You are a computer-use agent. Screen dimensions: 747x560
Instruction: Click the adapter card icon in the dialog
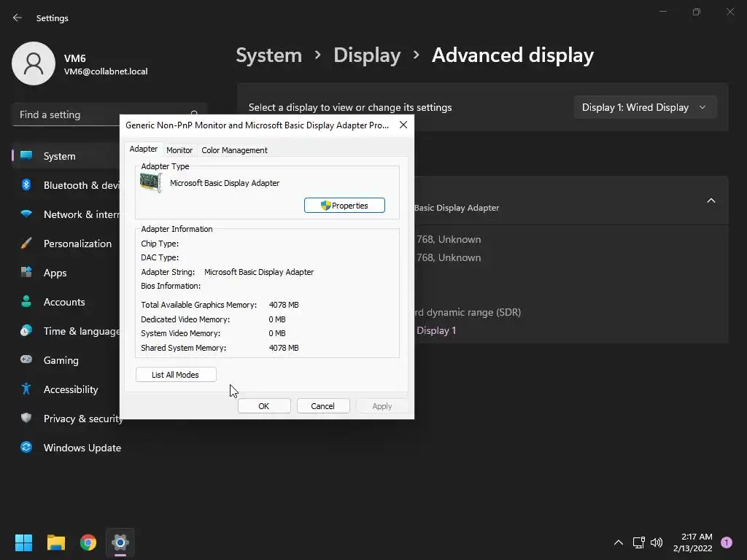click(x=151, y=183)
